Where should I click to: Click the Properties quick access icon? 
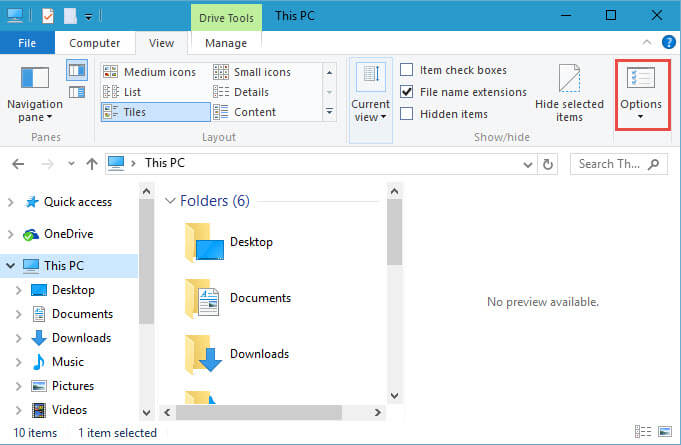48,16
